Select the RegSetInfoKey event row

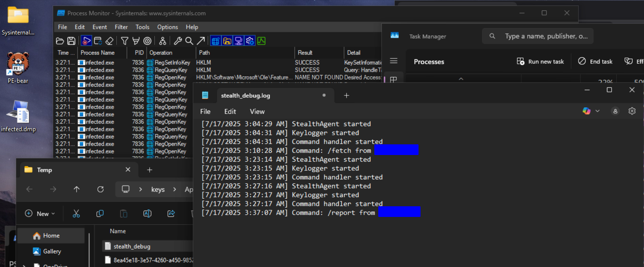(218, 62)
